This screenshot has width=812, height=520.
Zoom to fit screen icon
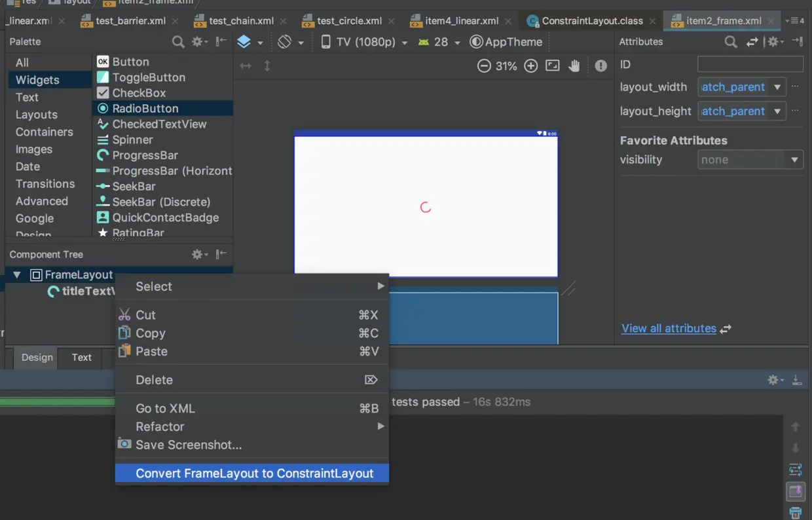click(553, 66)
